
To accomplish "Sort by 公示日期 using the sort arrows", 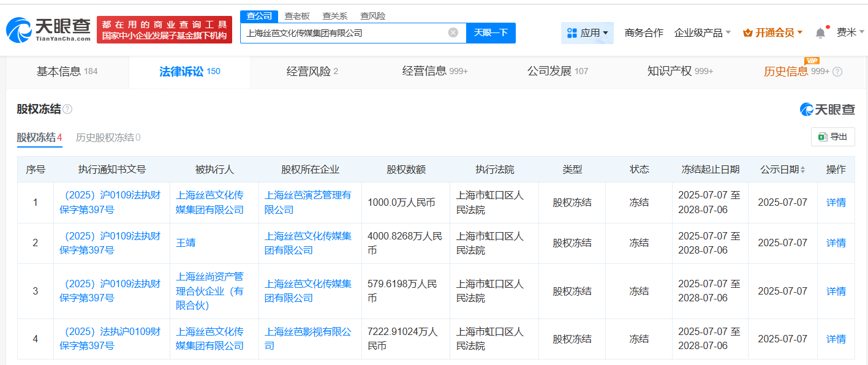I will click(x=803, y=170).
